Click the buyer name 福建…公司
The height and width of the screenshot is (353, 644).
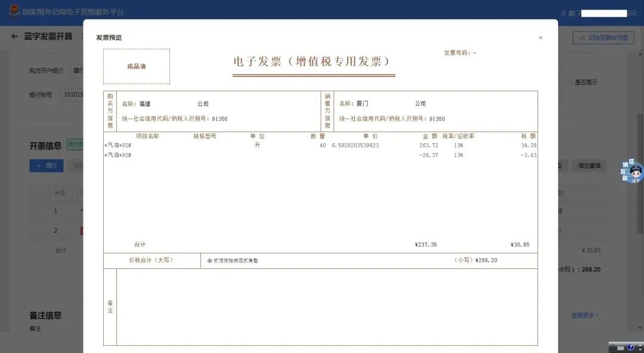coord(174,104)
